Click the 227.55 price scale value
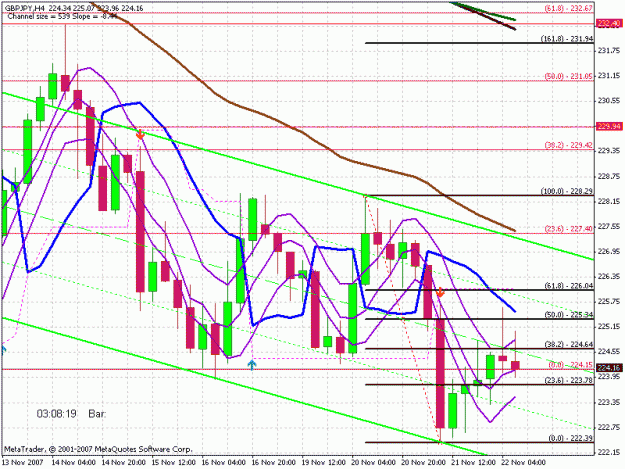625x469 pixels. coord(609,227)
